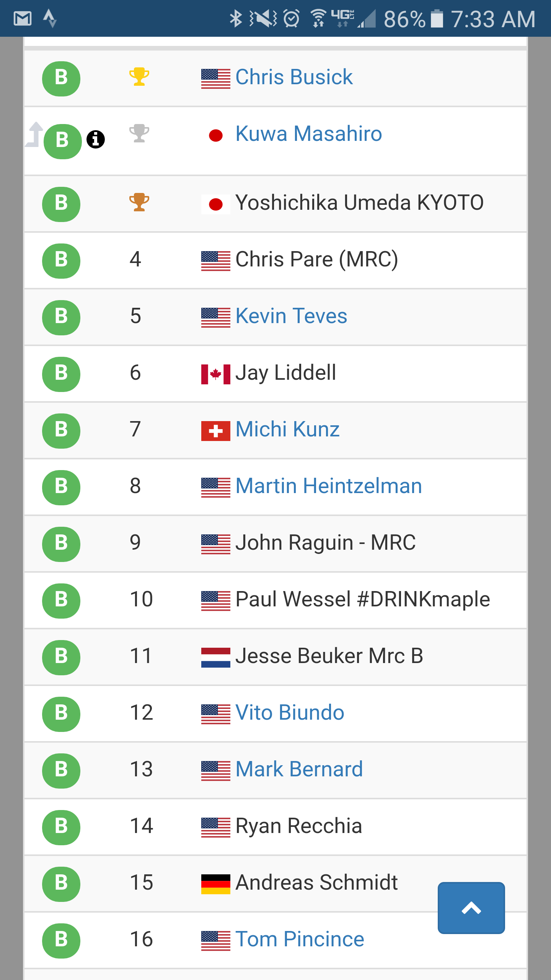
Task: Open the Gmail notification icon in status bar
Action: pyautogui.click(x=23, y=18)
